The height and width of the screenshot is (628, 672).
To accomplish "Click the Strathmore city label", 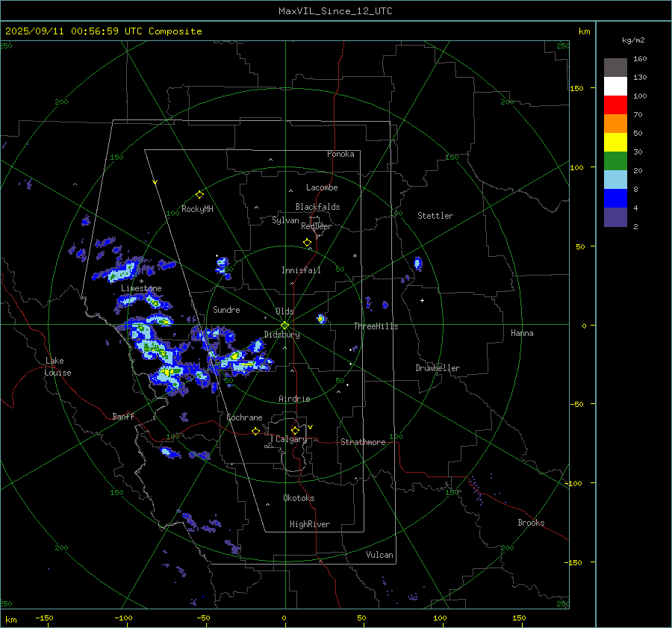I will pyautogui.click(x=363, y=442).
